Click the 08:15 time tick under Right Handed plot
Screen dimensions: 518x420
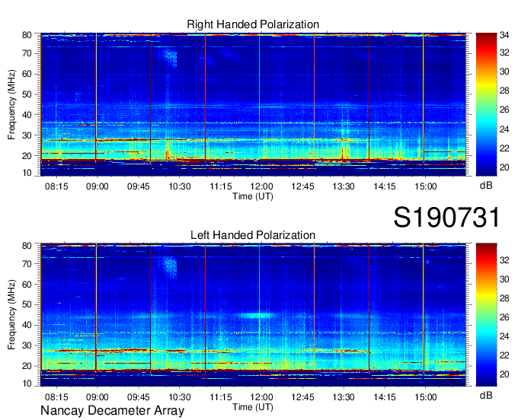(x=56, y=186)
